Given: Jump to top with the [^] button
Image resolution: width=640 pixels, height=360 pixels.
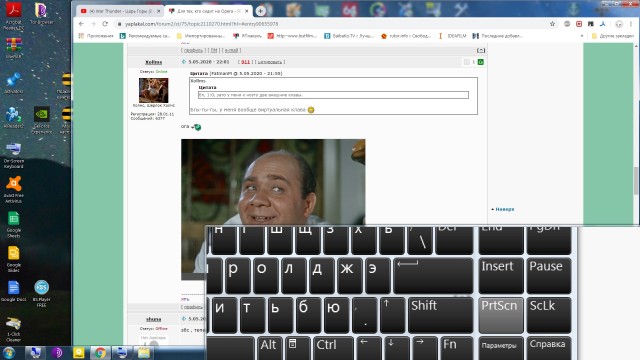Looking at the screenshot, I should tap(481, 50).
